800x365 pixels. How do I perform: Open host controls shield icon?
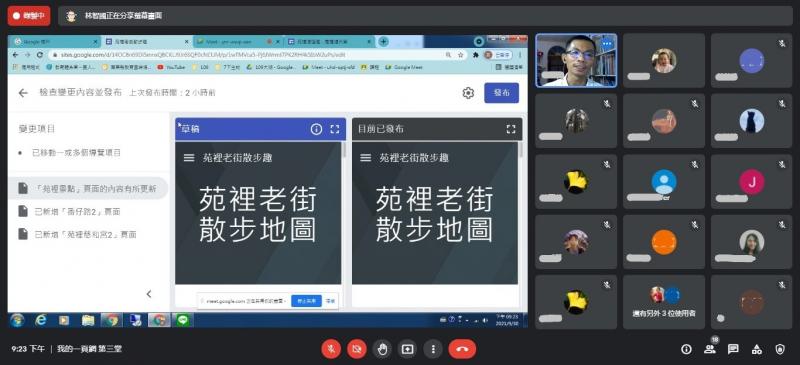[780, 349]
